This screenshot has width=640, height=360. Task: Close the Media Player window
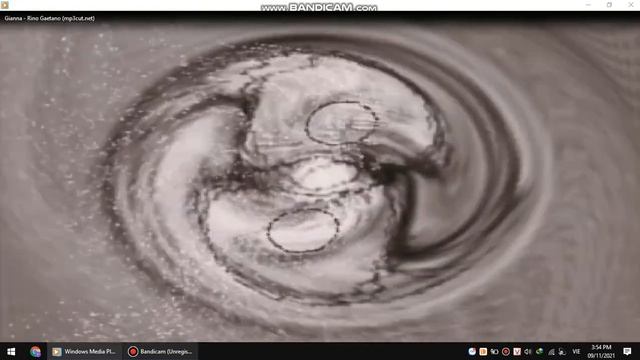630,5
